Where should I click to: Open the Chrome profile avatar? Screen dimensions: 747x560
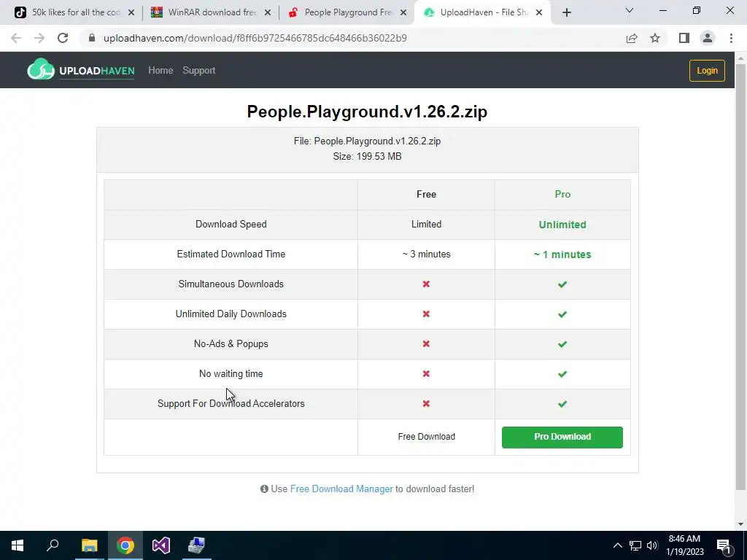pyautogui.click(x=708, y=38)
